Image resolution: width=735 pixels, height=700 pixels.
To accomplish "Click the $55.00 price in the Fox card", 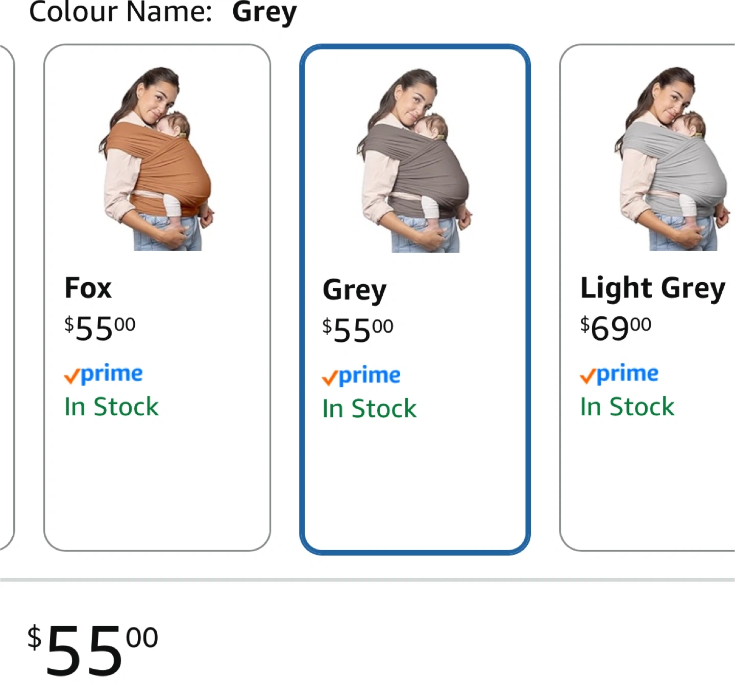I will click(100, 328).
